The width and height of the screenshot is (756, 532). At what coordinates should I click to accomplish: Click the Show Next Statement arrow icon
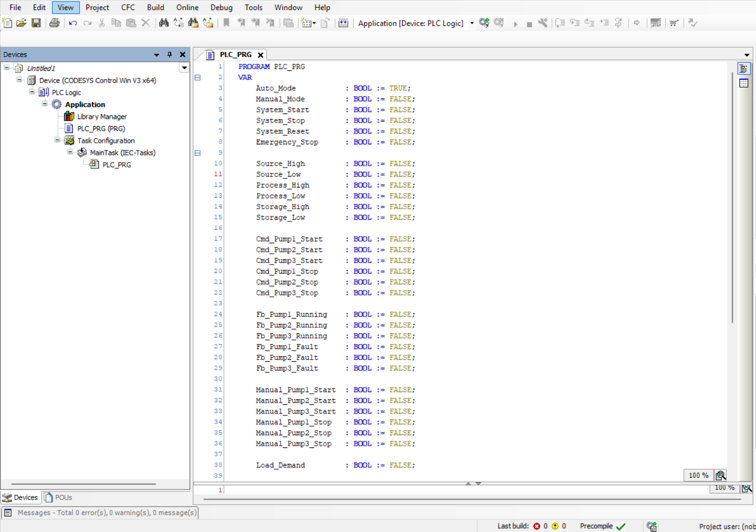pos(637,23)
